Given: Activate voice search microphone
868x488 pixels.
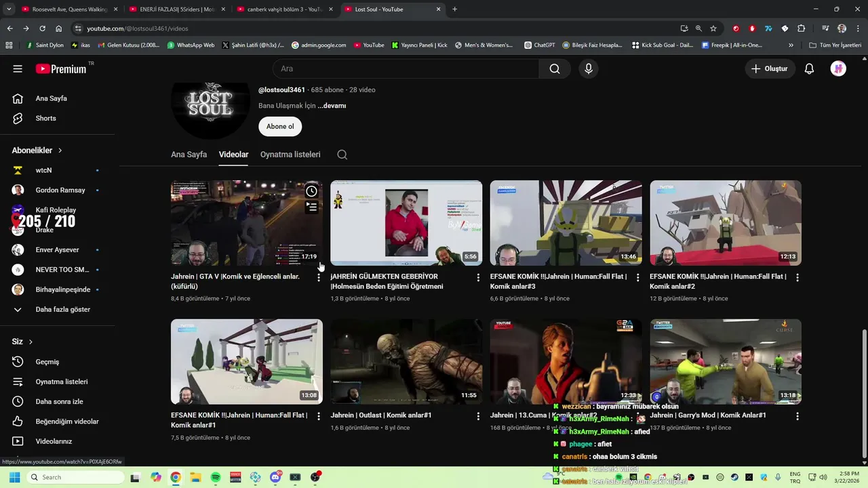Looking at the screenshot, I should [589, 68].
